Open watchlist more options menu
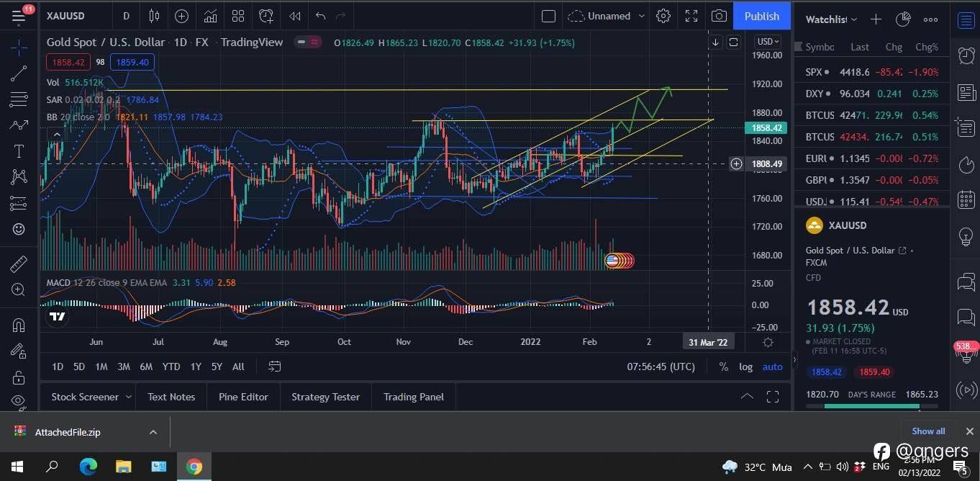This screenshot has height=481, width=980. (930, 19)
